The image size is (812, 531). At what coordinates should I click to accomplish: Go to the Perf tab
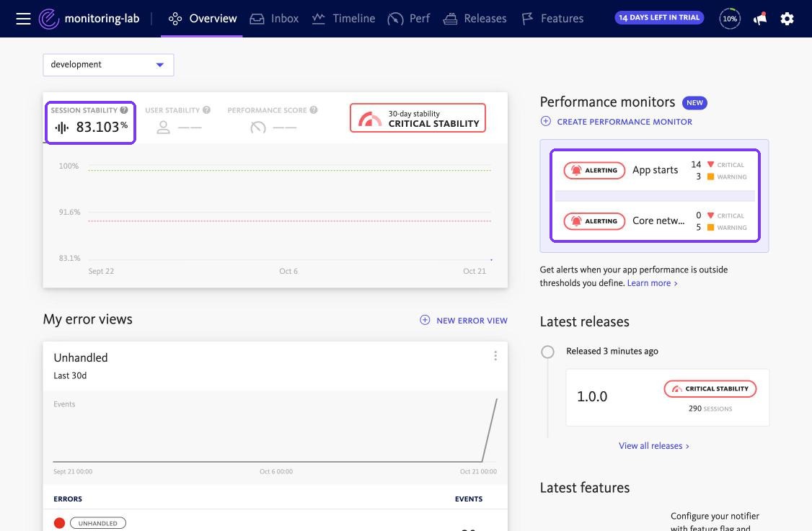[409, 19]
